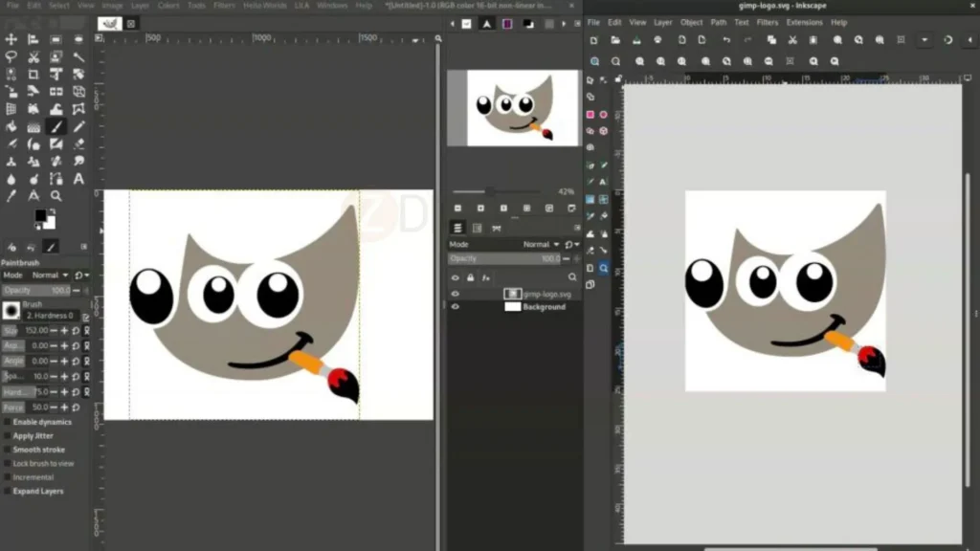Select the Eraser tool in GIMP
980x551 pixels.
pos(78,144)
